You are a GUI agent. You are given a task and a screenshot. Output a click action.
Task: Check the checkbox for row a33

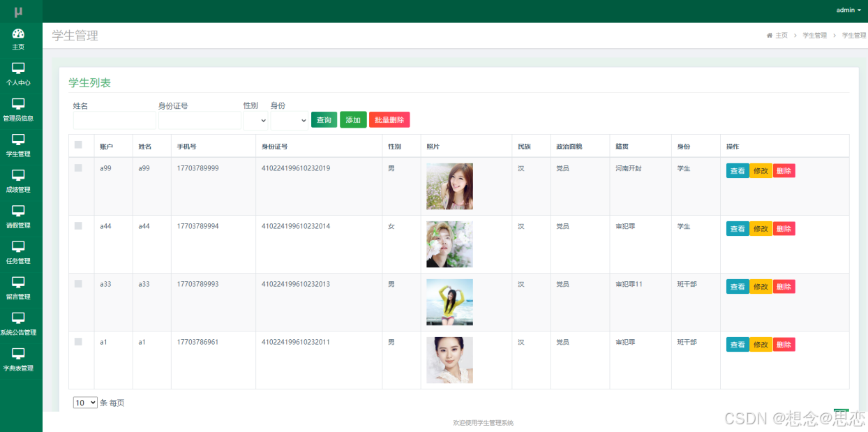(x=78, y=284)
